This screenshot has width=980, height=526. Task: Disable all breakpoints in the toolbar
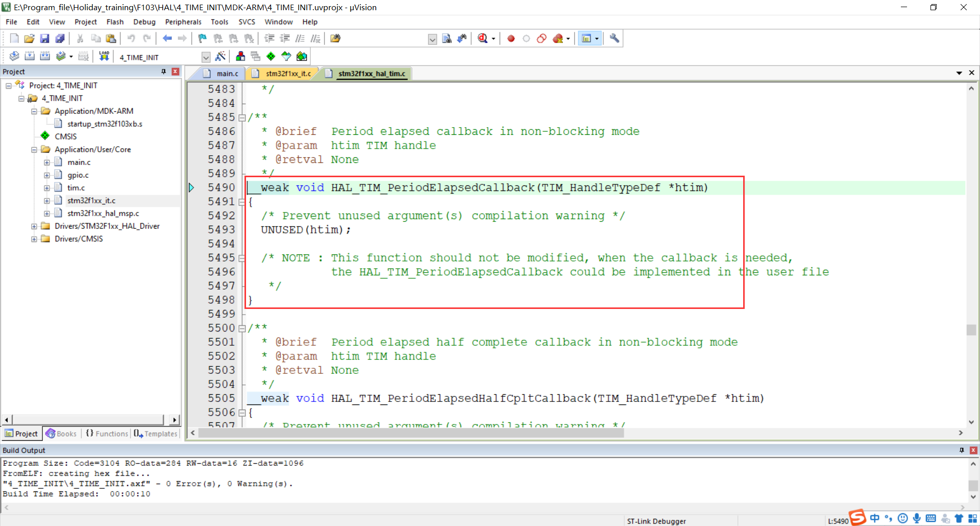tap(542, 38)
